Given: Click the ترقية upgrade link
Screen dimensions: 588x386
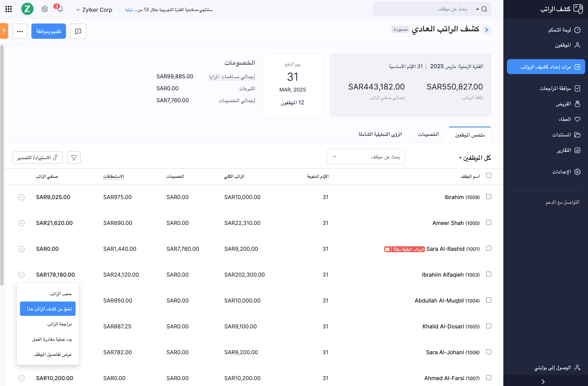Looking at the screenshot, I should (129, 10).
